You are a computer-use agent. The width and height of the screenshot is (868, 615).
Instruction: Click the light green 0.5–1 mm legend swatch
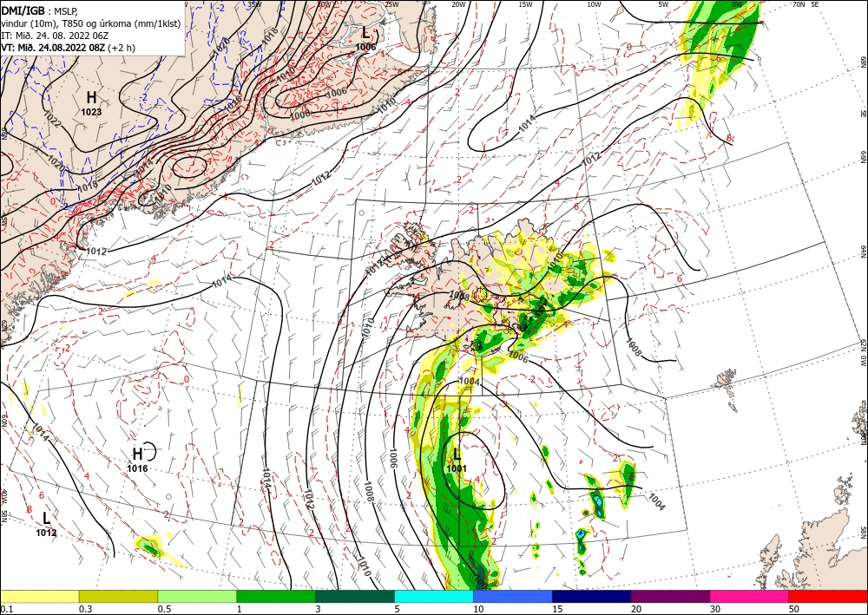click(x=197, y=596)
